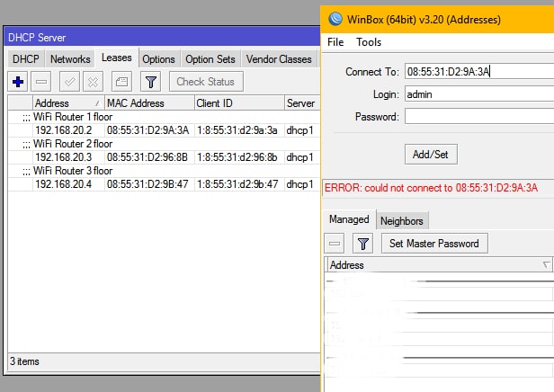The image size is (554, 392).
Task: Click the Client ID column header
Action: pyautogui.click(x=239, y=103)
